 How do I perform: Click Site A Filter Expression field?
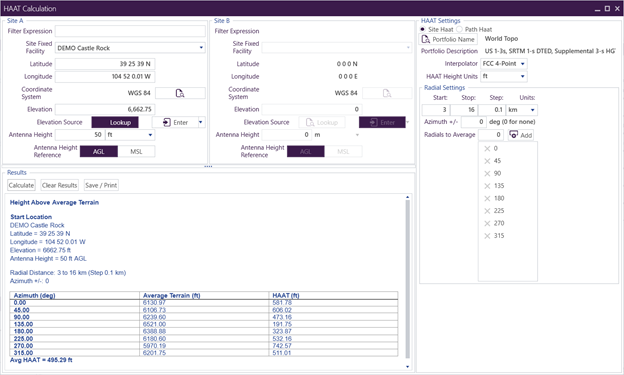130,31
